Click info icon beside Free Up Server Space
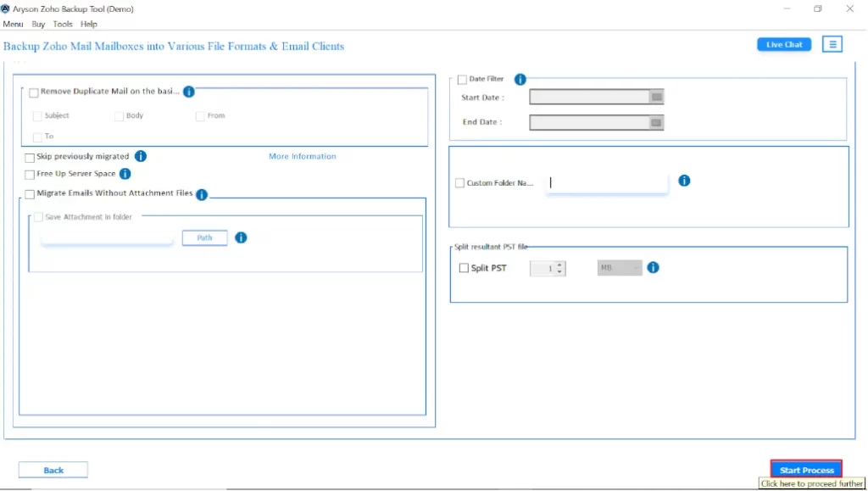The image size is (868, 491). pos(125,174)
